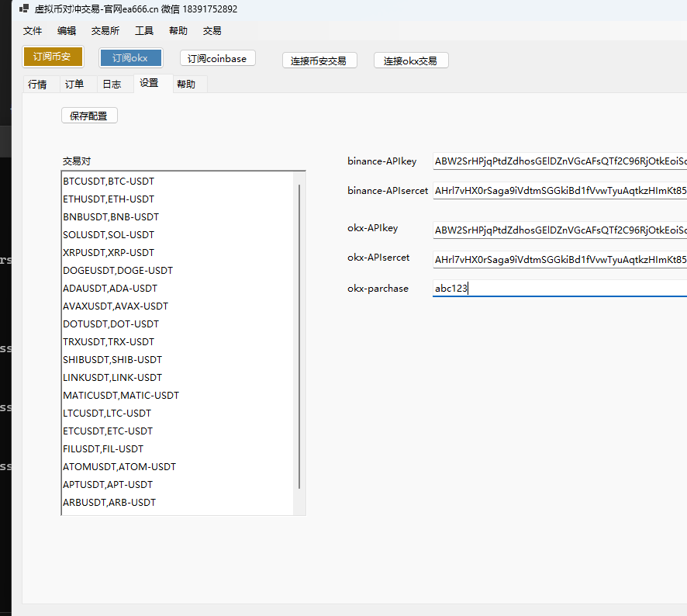Click the okx-APIsercet input field
This screenshot has height=616, width=687.
point(559,258)
